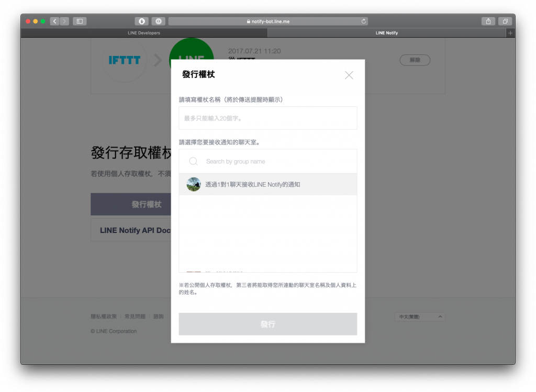
Task: Reload the page with refresh icon
Action: (363, 21)
